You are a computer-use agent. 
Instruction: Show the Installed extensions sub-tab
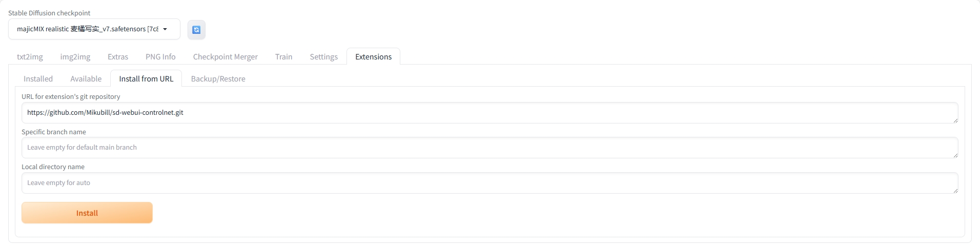pos(38,78)
